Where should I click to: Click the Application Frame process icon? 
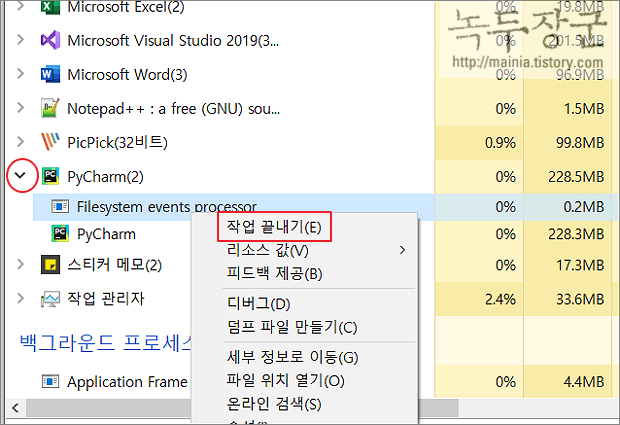coord(50,382)
